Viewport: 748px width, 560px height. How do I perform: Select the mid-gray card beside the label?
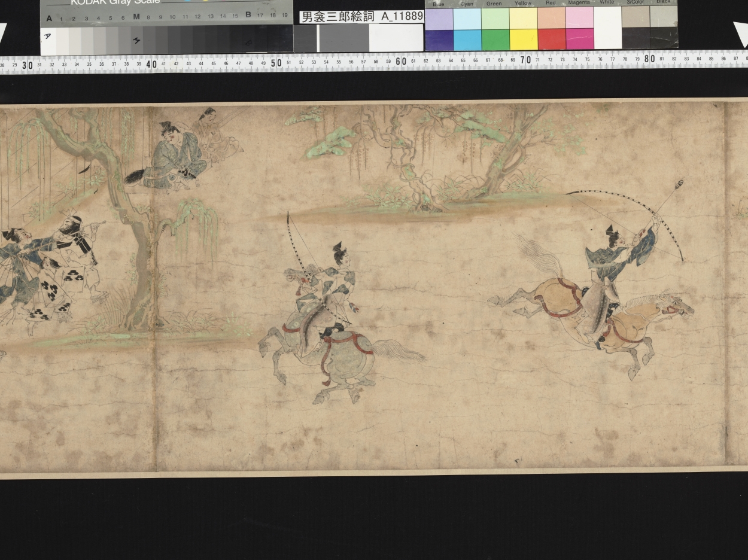pyautogui.click(x=343, y=38)
